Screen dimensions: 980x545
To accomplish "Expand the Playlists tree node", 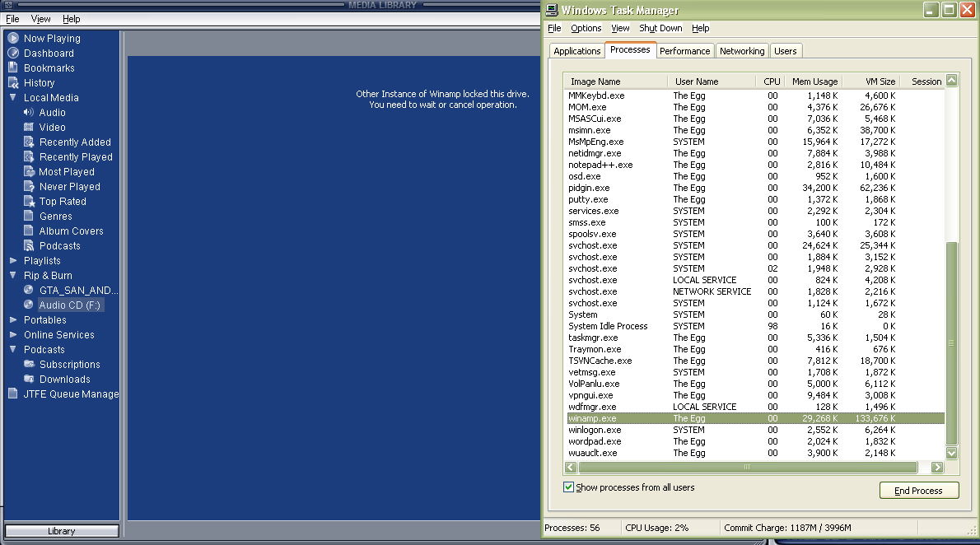I will (x=13, y=261).
